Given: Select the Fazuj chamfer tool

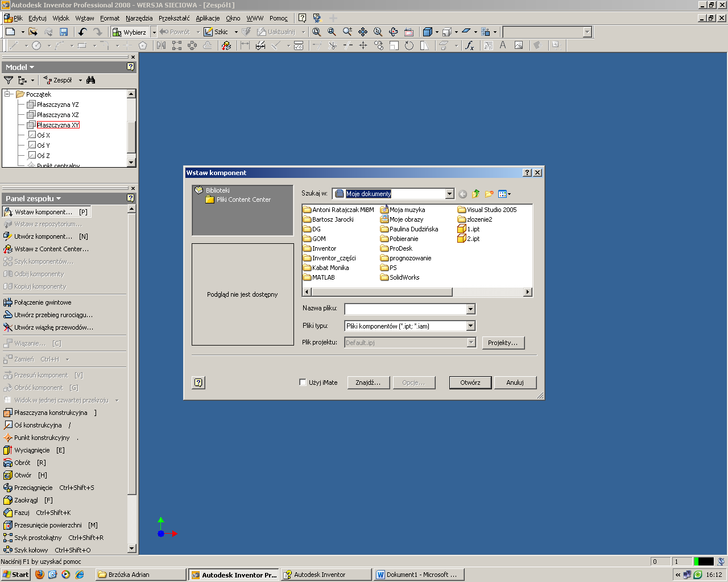Looking at the screenshot, I should click(x=37, y=513).
